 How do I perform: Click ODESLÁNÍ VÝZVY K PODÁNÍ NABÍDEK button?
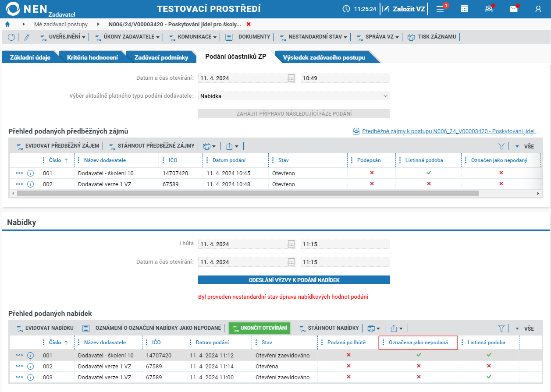(294, 280)
